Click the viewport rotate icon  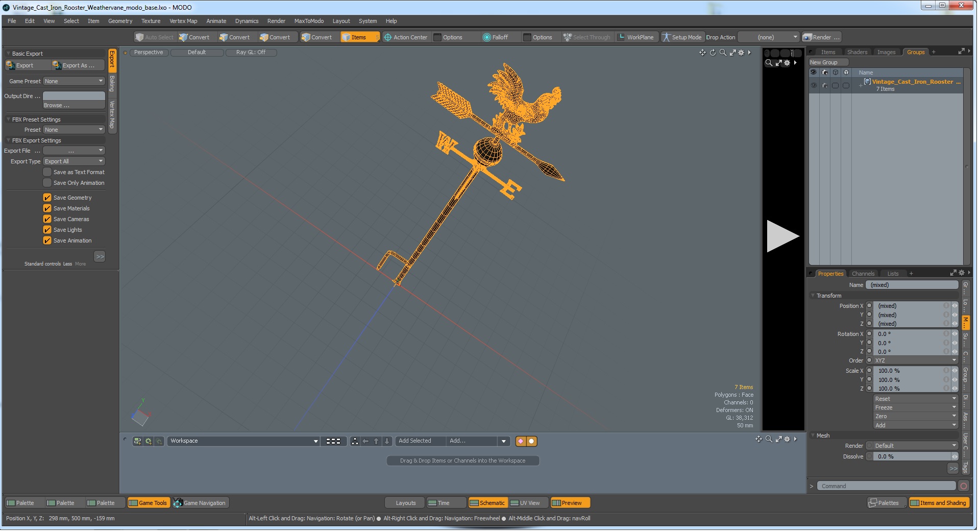click(713, 53)
